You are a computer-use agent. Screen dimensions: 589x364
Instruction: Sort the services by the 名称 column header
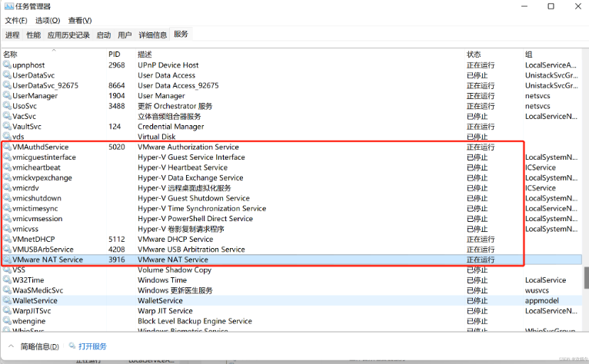click(10, 55)
